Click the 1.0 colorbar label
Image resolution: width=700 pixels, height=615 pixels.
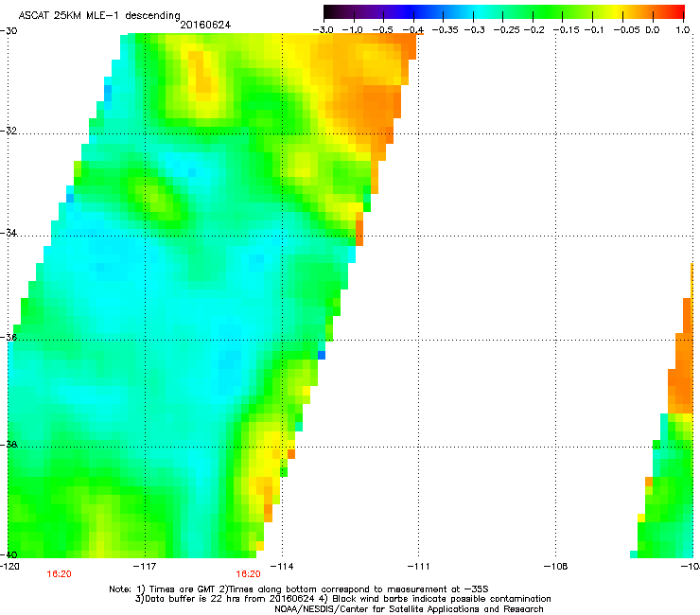683,30
